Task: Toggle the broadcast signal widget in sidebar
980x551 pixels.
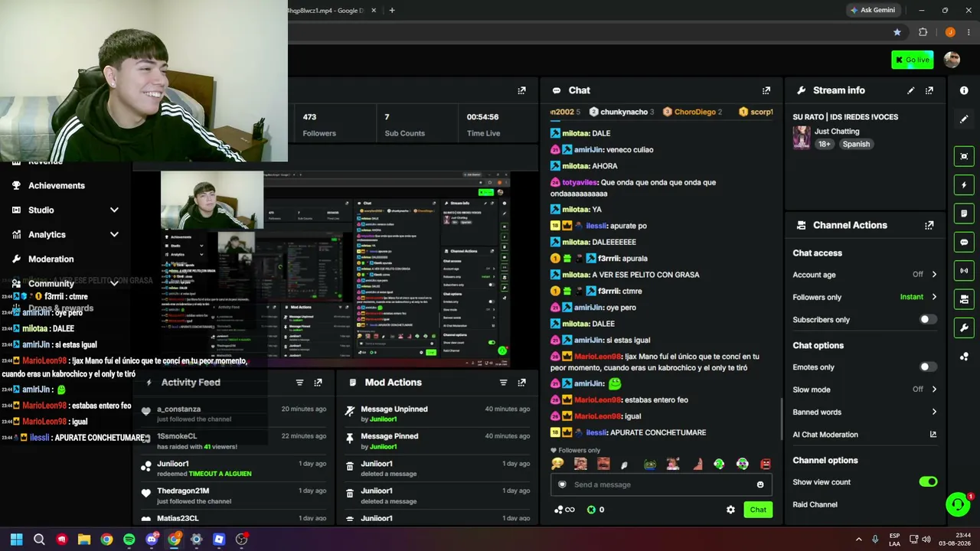Action: click(x=964, y=270)
